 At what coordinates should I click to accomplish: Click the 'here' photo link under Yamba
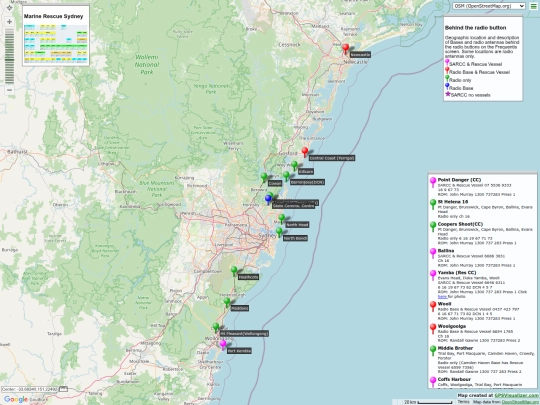[442, 297]
